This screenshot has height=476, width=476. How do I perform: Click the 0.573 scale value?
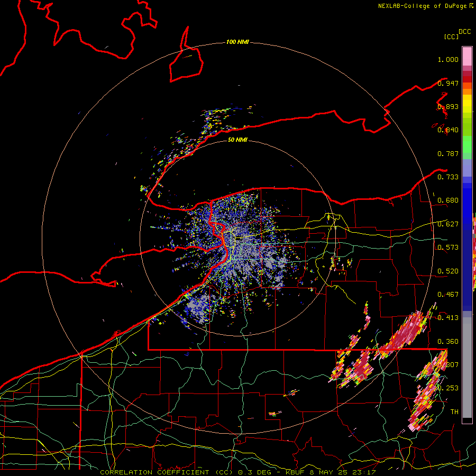click(x=448, y=248)
